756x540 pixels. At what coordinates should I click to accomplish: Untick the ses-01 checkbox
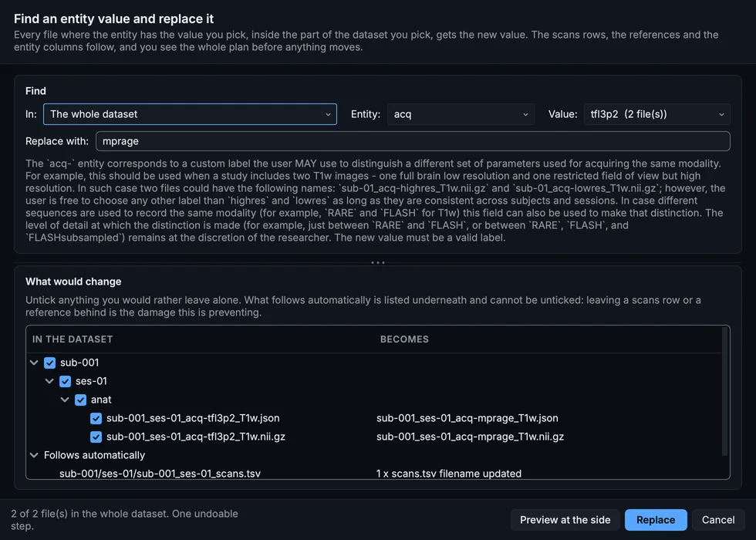65,381
